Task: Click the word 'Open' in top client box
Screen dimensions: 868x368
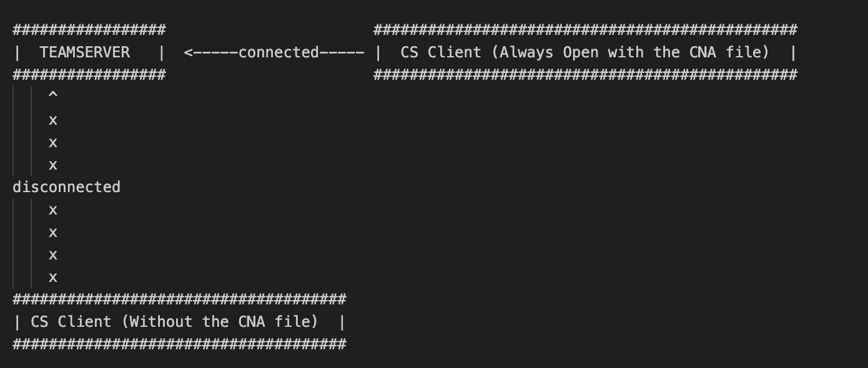Action: (x=581, y=52)
